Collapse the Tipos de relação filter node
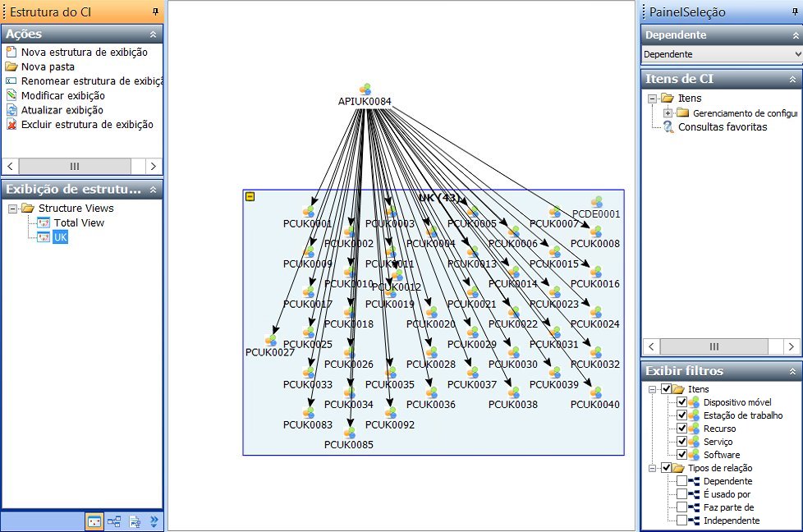Image resolution: width=803 pixels, height=532 pixels. [x=652, y=468]
